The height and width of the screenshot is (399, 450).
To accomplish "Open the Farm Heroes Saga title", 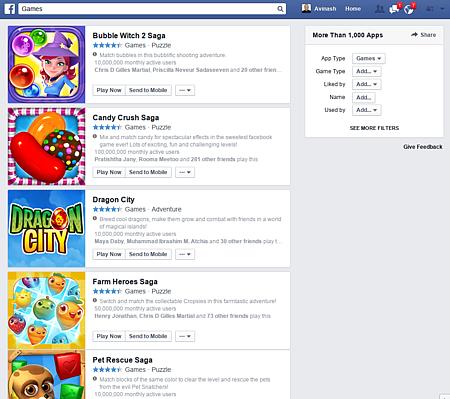I will [x=125, y=282].
